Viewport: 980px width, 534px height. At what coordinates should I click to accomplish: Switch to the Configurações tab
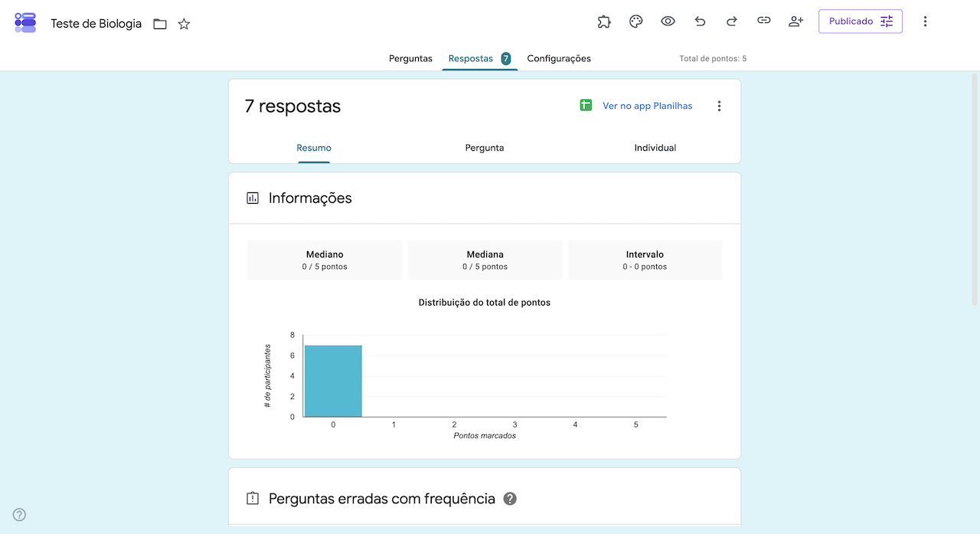coord(559,58)
